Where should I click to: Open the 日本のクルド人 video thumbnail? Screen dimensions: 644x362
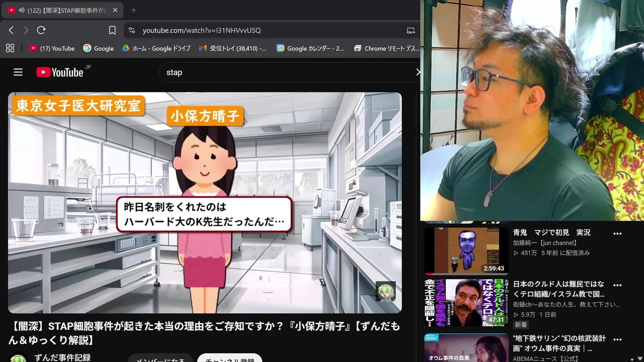pyautogui.click(x=466, y=303)
